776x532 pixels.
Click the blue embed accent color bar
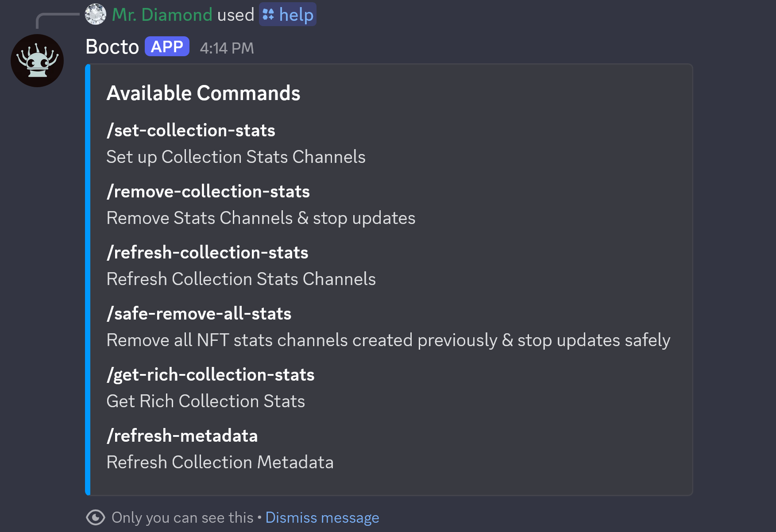pyautogui.click(x=88, y=280)
